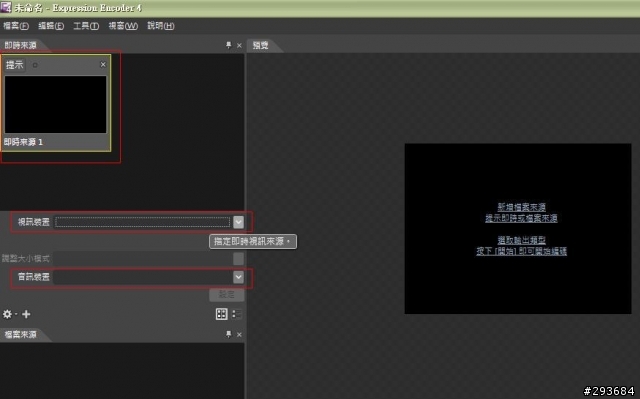The height and width of the screenshot is (399, 640).
Task: Switch to thumbnail grid view
Action: pos(221,314)
